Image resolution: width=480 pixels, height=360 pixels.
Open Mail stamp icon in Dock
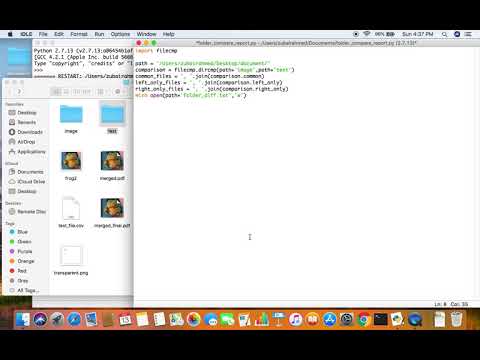tap(91, 319)
